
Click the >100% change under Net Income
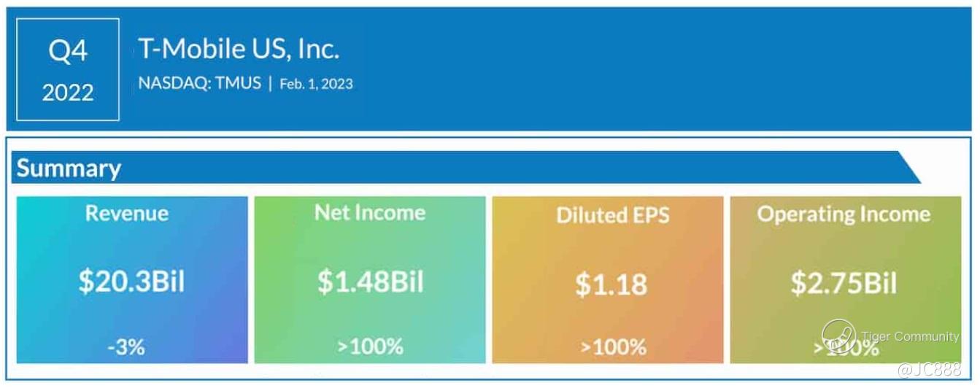coord(370,346)
